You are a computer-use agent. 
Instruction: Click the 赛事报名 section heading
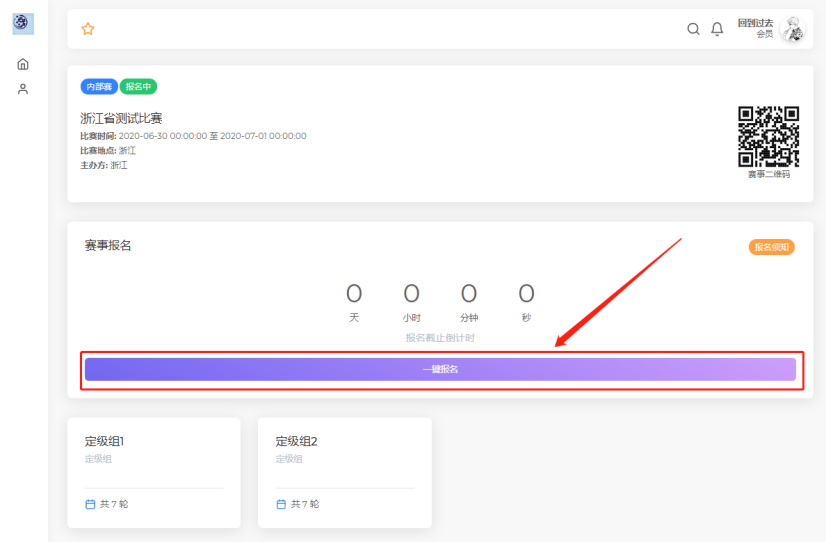point(108,245)
